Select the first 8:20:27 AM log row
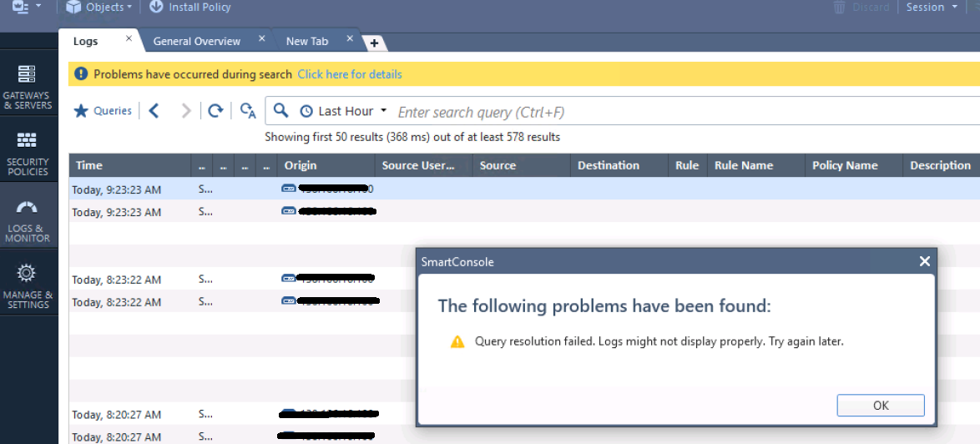This screenshot has height=444, width=980. point(243,414)
